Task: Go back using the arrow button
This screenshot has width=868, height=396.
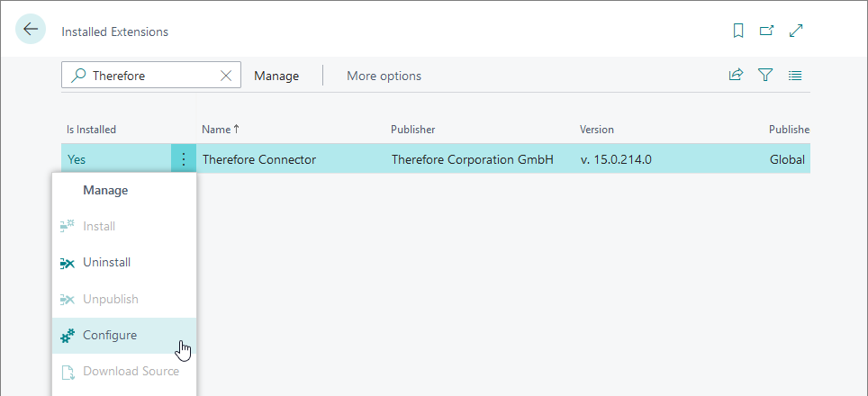Action: click(x=31, y=30)
